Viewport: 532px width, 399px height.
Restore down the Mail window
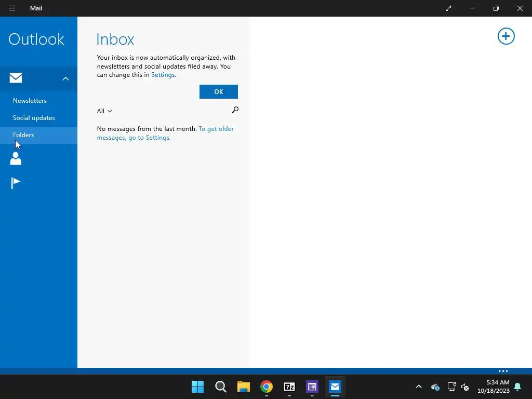point(496,8)
